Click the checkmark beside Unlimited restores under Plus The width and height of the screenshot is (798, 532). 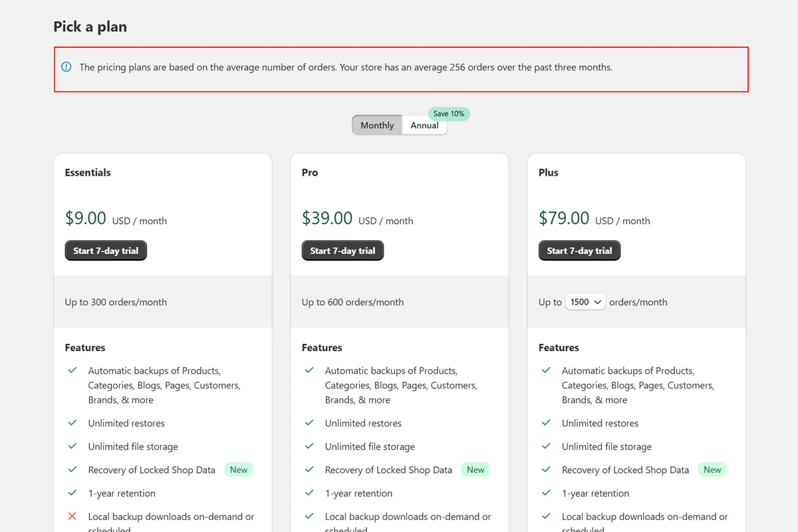[546, 423]
